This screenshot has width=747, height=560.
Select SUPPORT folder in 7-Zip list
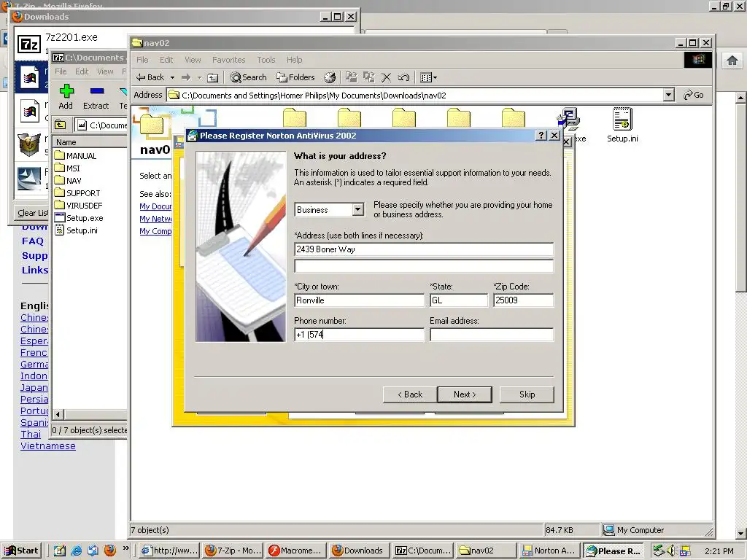pos(77,192)
